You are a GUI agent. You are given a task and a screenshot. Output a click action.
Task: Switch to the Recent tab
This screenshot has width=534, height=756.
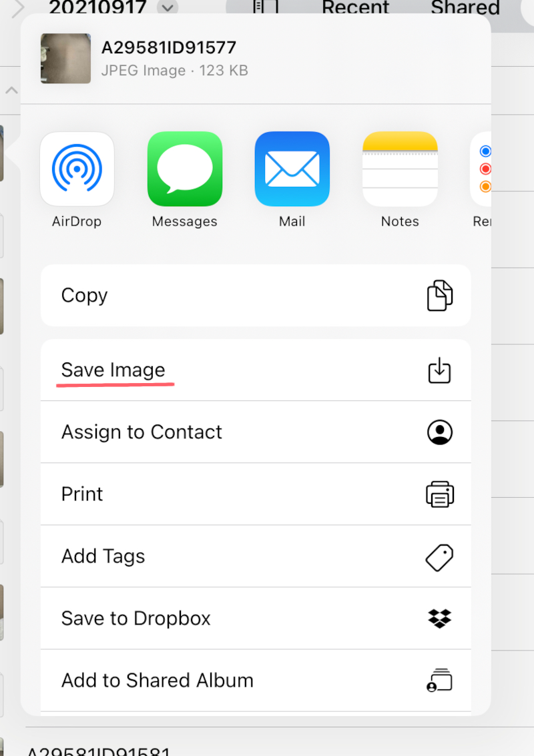click(x=355, y=7)
